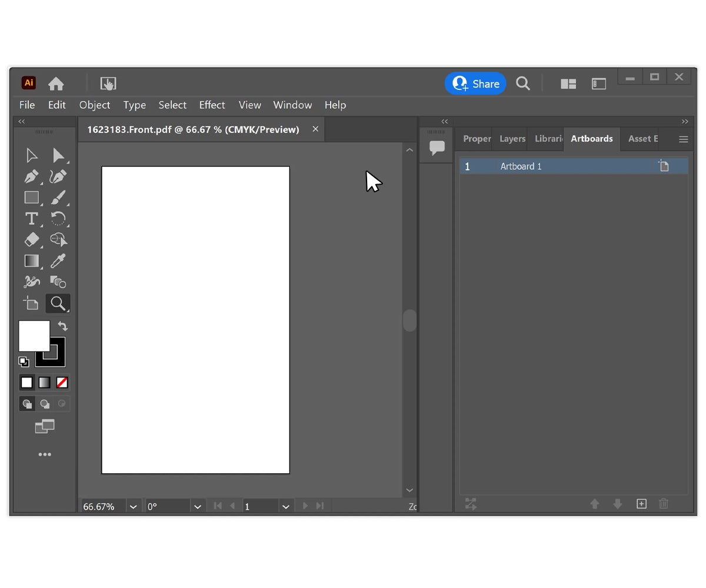Open the Artboards panel menu
706x588 pixels.
(683, 139)
